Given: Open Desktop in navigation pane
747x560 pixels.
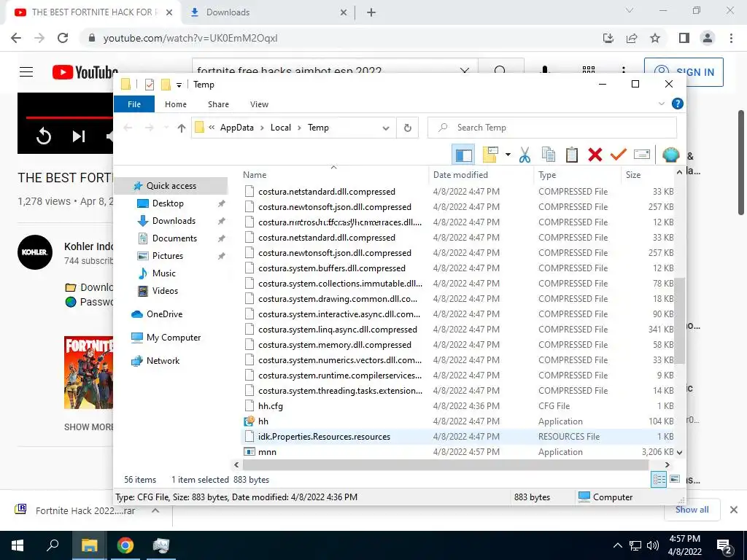Looking at the screenshot, I should tap(168, 203).
